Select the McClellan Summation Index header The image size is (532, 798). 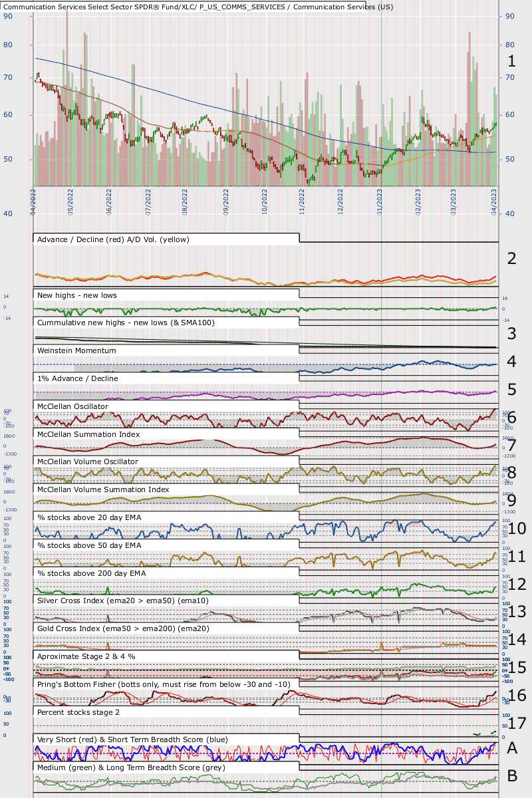click(x=89, y=434)
